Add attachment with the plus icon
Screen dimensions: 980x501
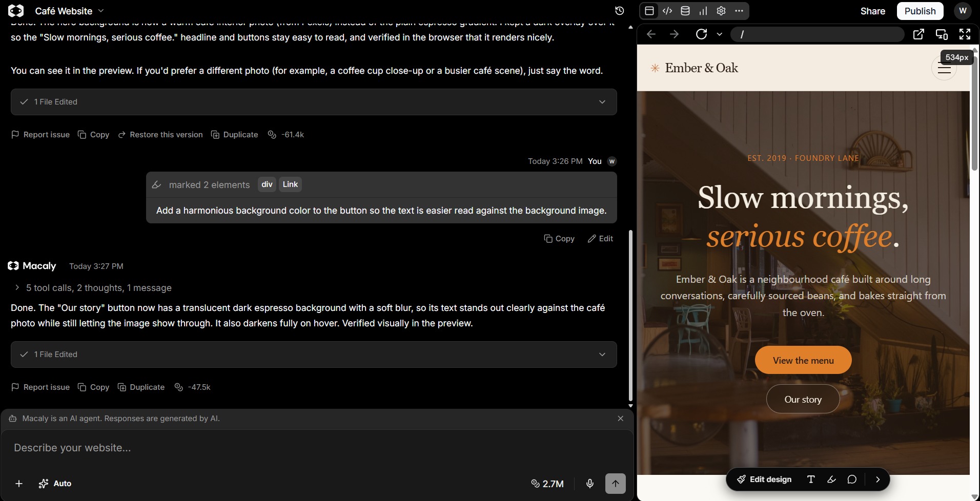[19, 484]
